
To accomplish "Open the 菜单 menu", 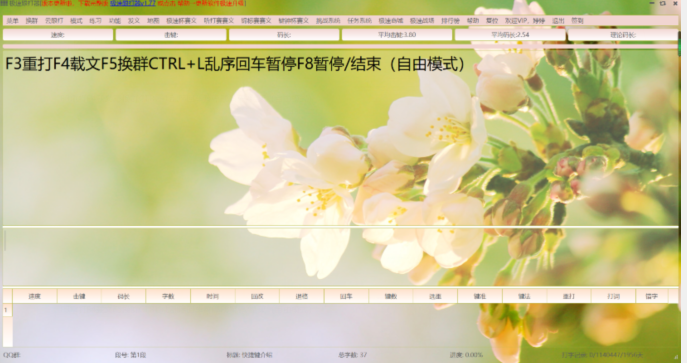I will click(12, 21).
